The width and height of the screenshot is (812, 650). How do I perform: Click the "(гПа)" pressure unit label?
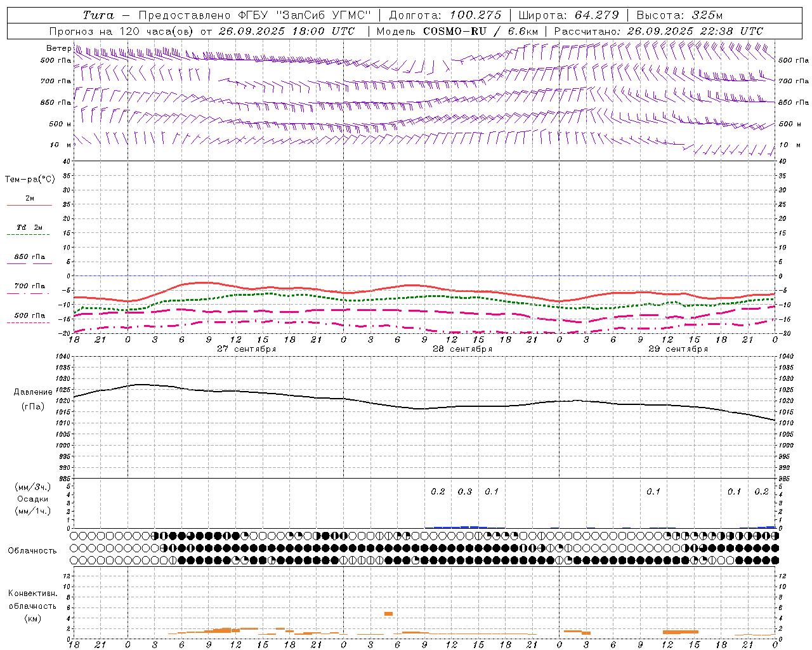(33, 407)
